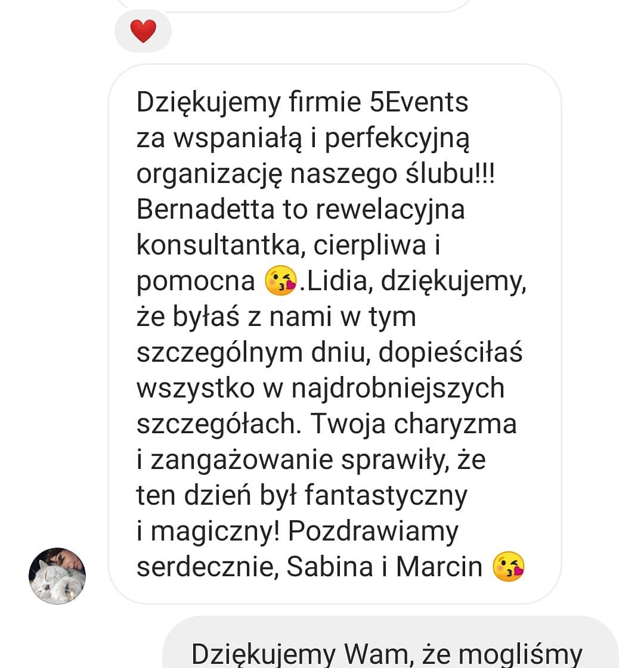Click the word 'zangażowanie' in the message
Screen dimensions: 644x668
click(241, 460)
